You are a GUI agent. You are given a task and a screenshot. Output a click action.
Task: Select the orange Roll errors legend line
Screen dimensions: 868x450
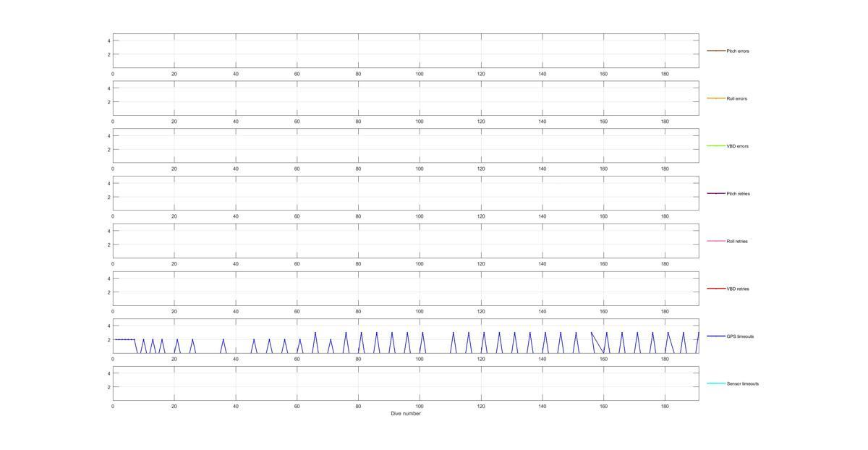coord(715,98)
